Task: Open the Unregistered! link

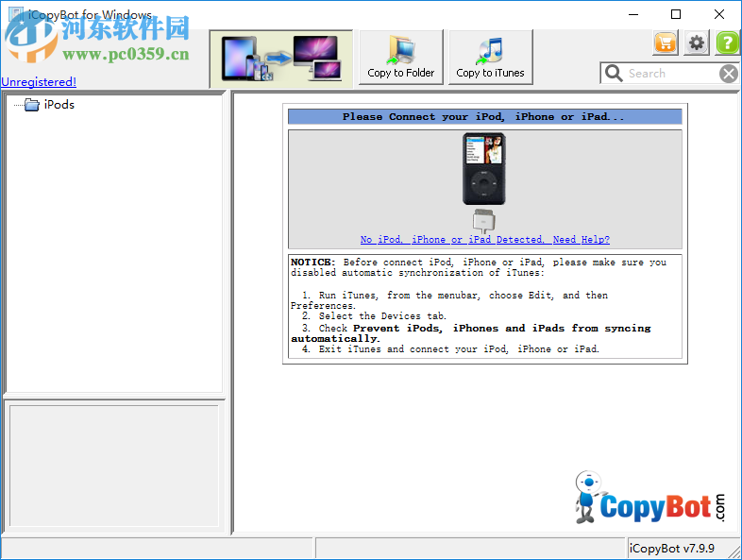Action: tap(39, 82)
